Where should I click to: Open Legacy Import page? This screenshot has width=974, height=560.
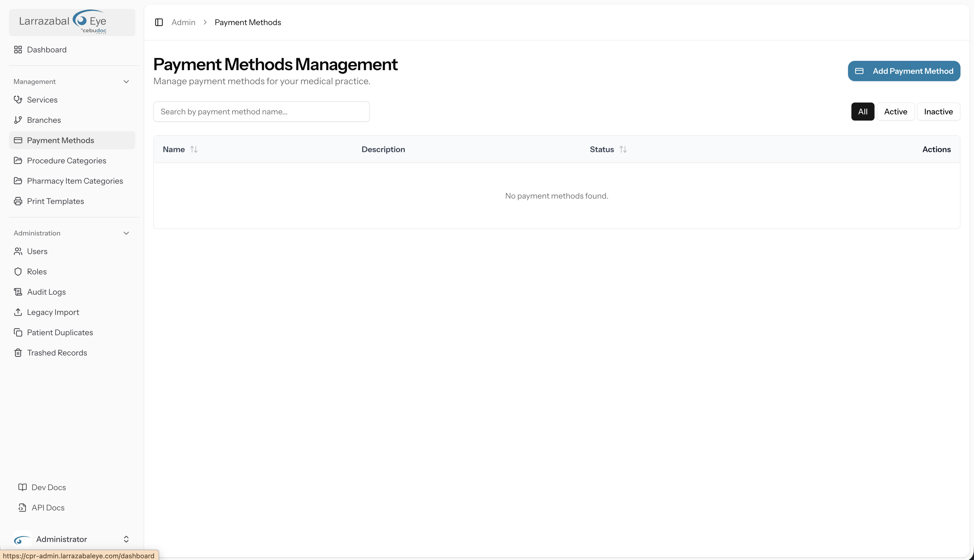coord(72,312)
